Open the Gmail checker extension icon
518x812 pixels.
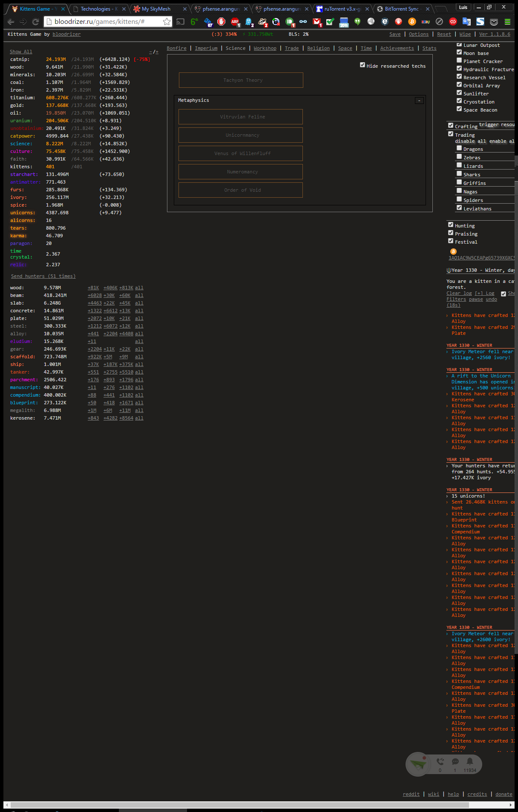317,22
